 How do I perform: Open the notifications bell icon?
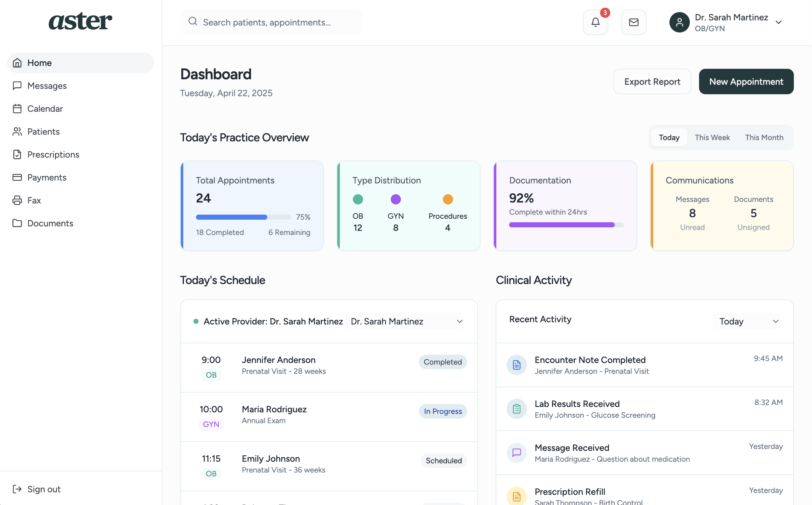pos(595,22)
